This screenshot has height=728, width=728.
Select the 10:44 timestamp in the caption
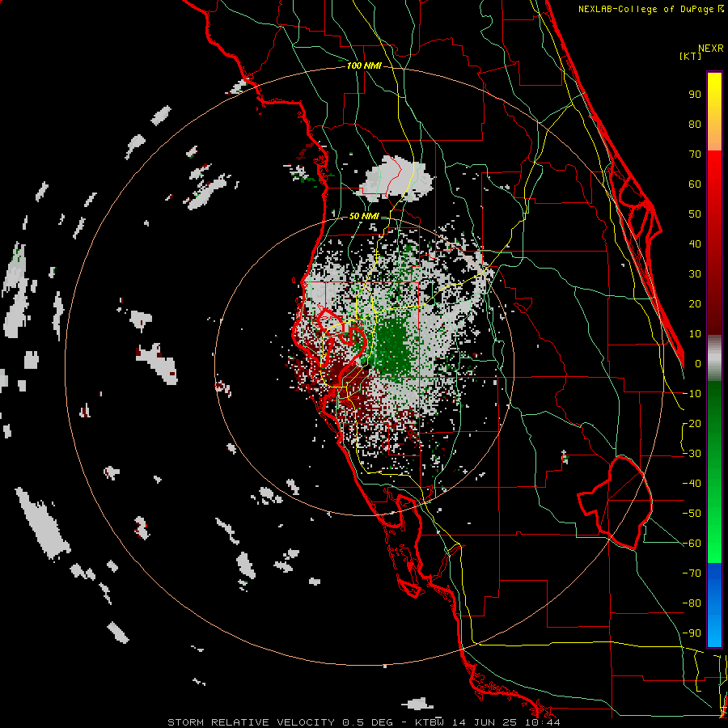[x=543, y=722]
